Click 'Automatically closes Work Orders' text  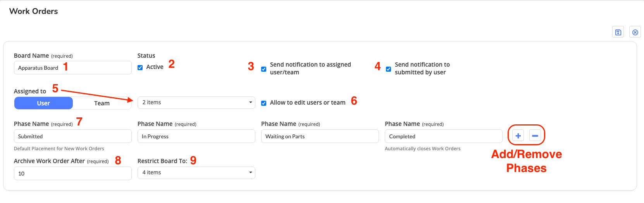pos(423,148)
